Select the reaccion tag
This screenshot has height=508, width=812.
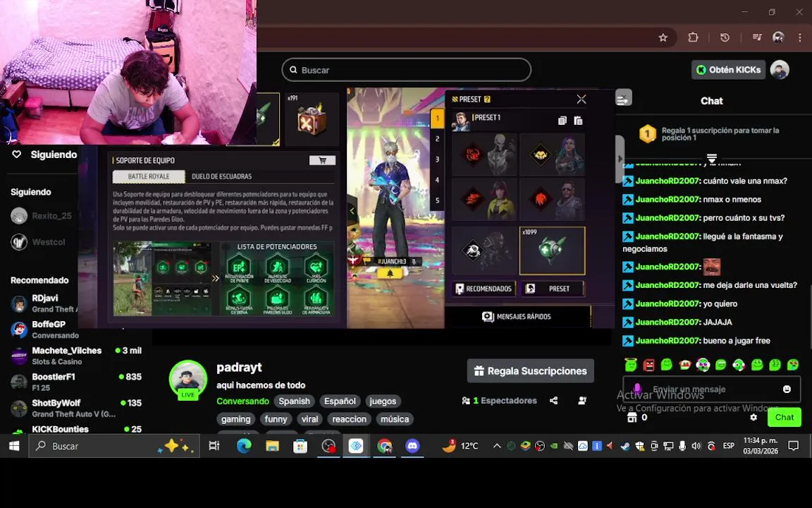(x=349, y=419)
